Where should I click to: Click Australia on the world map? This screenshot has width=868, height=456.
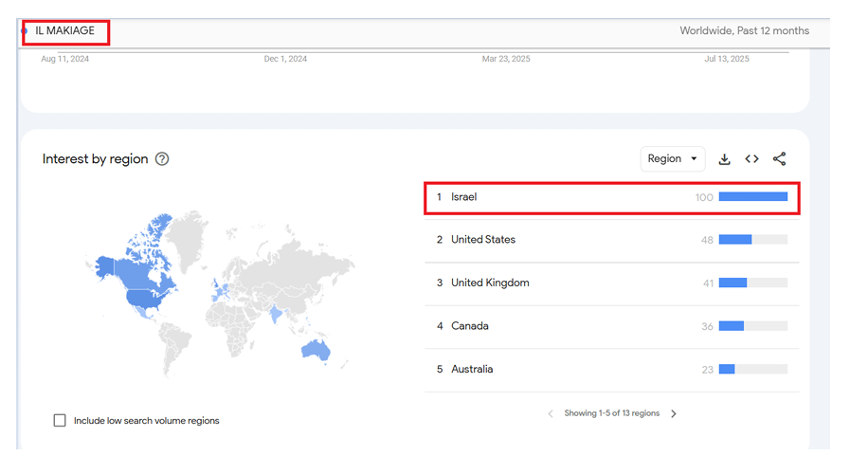pos(316,350)
